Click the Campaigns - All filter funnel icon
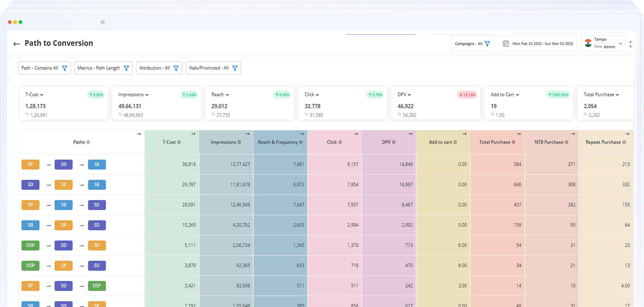The image size is (644, 307). 487,44
